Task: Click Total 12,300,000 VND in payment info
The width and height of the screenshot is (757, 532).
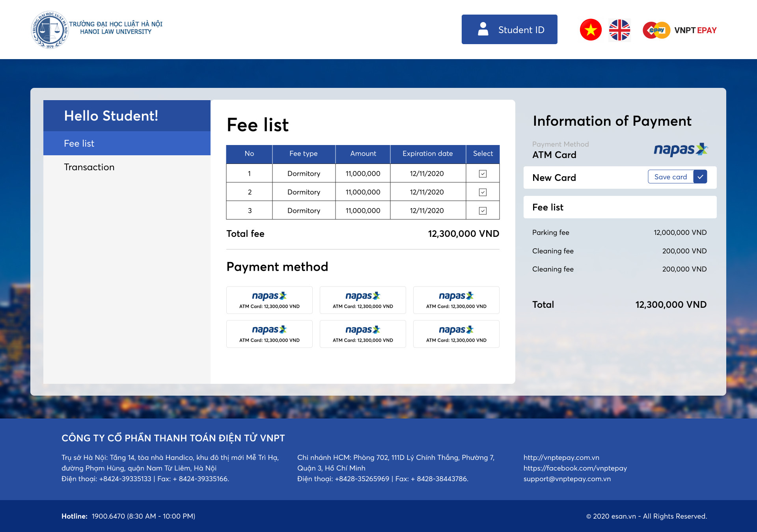Action: coord(671,305)
